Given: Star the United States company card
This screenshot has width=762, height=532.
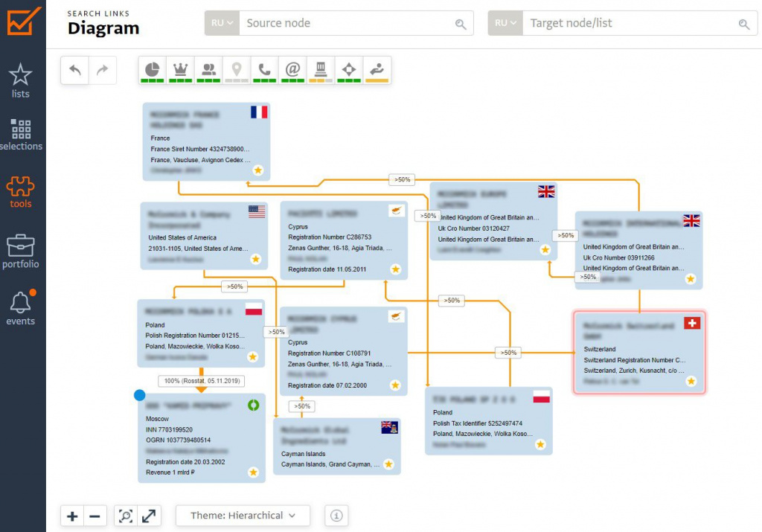Looking at the screenshot, I should (256, 259).
